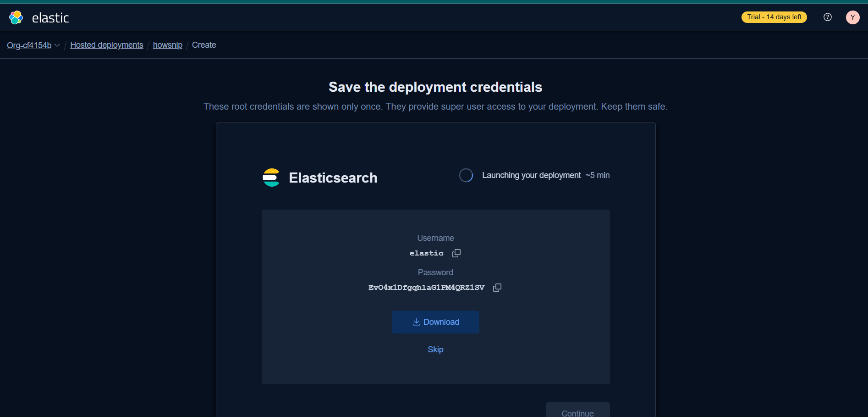868x417 pixels.
Task: Click the Launching your deployment status text
Action: (532, 175)
